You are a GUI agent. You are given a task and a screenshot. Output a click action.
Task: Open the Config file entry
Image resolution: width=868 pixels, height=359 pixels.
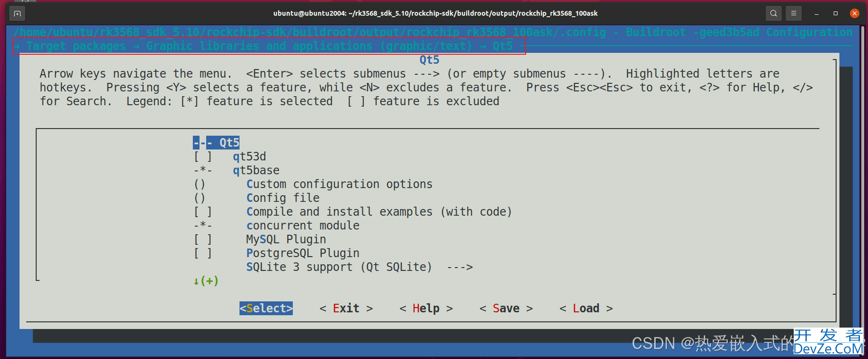[283, 198]
